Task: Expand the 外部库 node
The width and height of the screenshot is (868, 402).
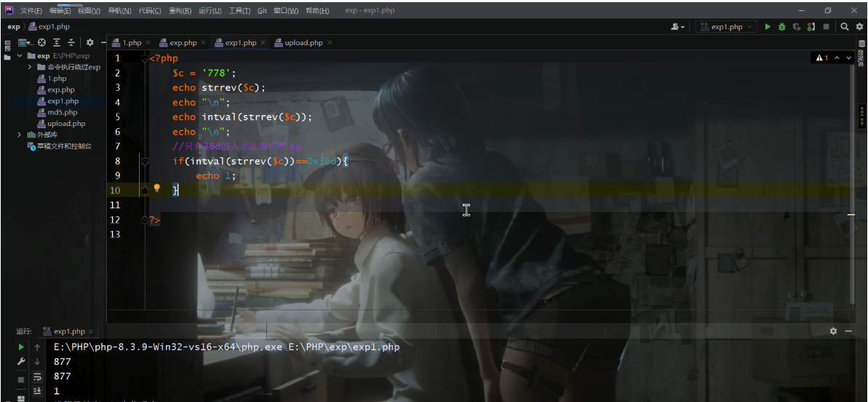Action: tap(20, 135)
